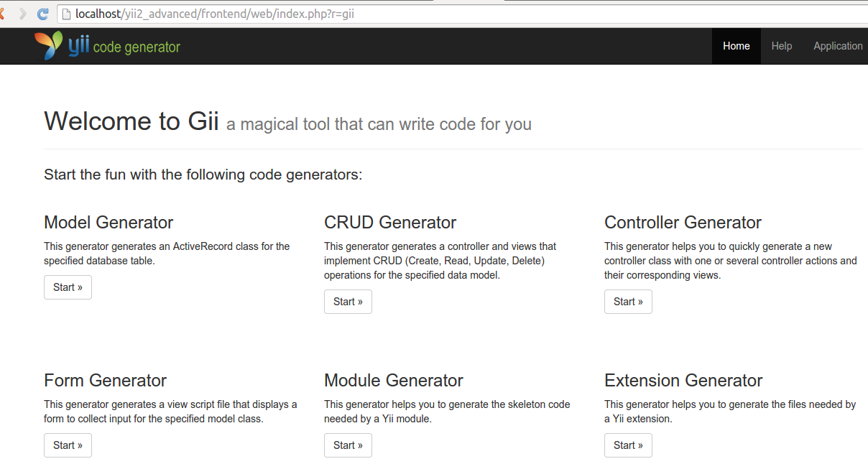Click Controller Generator description paragraph
This screenshot has height=464, width=868.
pos(731,261)
